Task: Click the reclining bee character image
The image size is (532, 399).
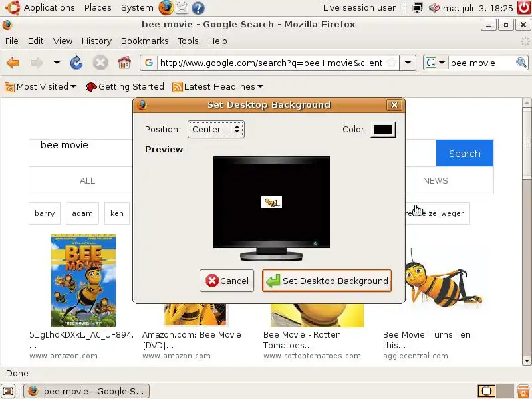Action: pos(444,278)
